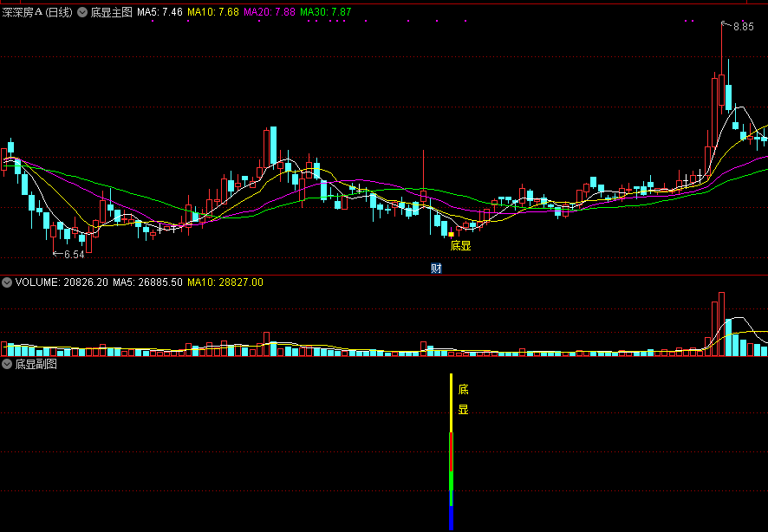Screen dimensions: 768x532
Task: Open the VOLUME indicator dropdown arrow
Action: (7, 282)
